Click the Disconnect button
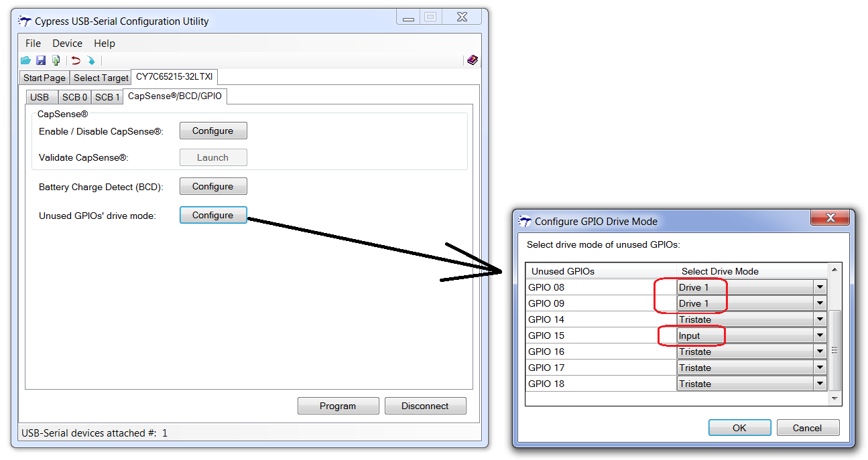The image size is (868, 460). pos(425,406)
